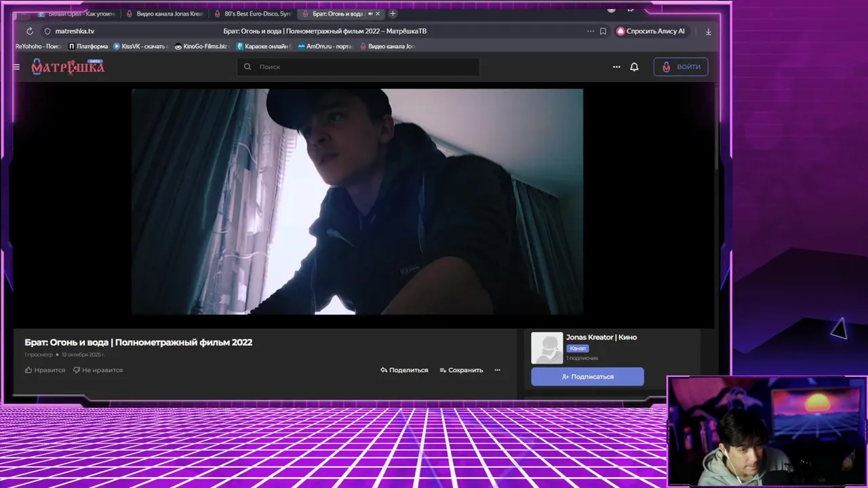
Task: Open browser downloads arrow icon
Action: click(709, 31)
